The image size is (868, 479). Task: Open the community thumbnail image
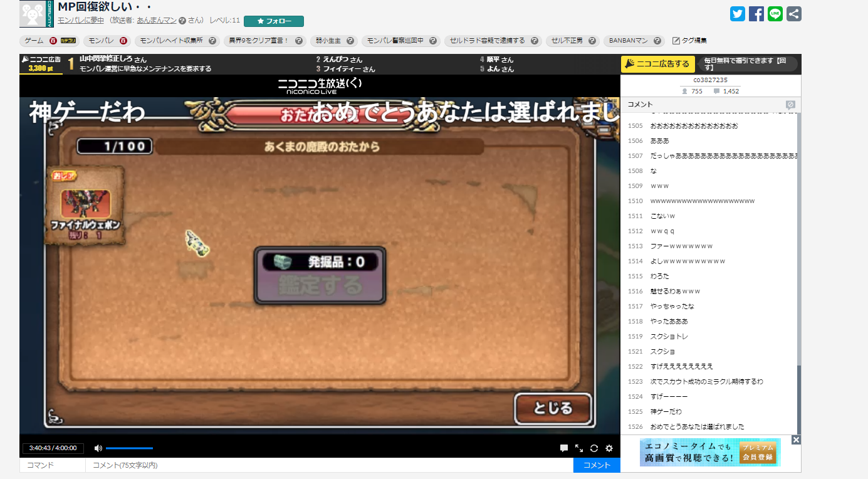[x=36, y=14]
